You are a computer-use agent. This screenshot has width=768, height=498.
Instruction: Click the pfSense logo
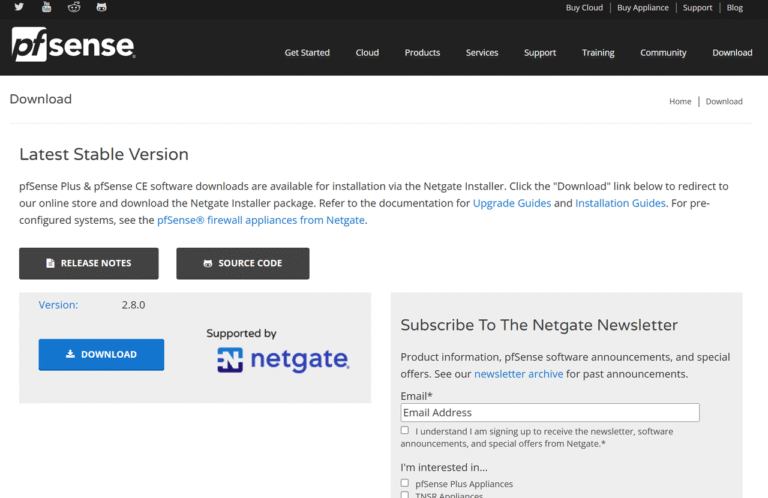click(73, 45)
